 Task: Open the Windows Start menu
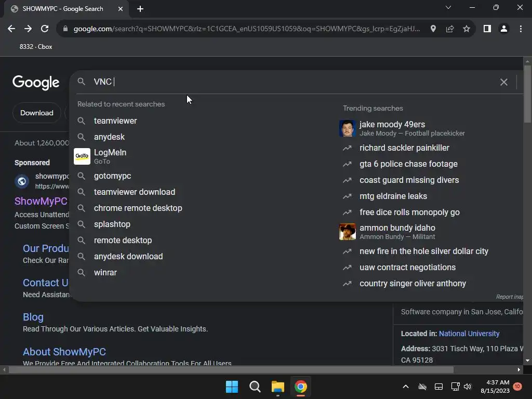click(x=232, y=387)
